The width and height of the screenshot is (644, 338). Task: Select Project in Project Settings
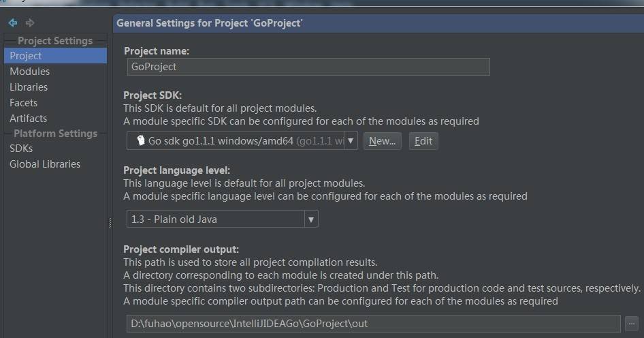click(26, 56)
